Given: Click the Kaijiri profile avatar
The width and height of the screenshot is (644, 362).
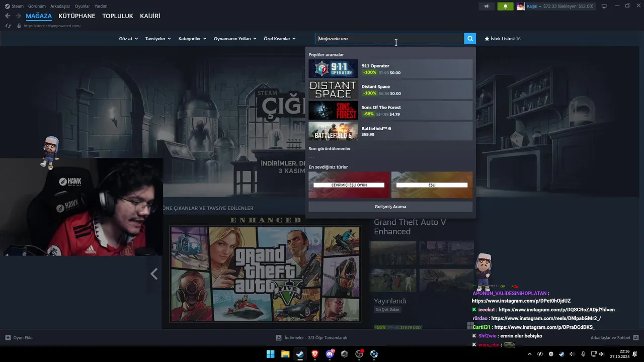Looking at the screenshot, I should click(x=521, y=6).
